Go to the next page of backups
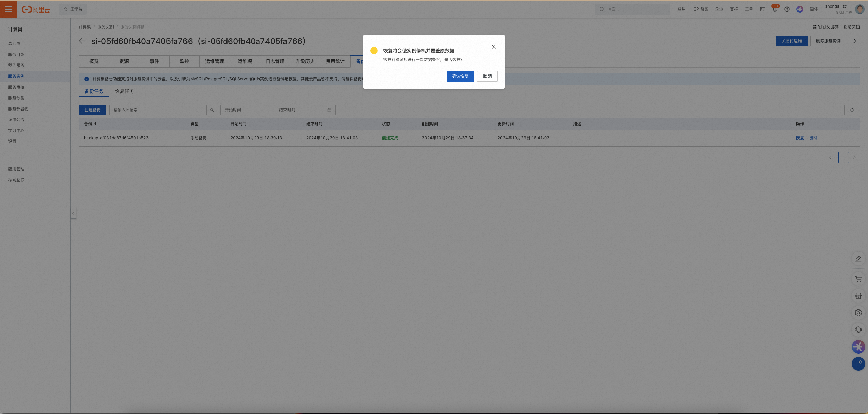Image resolution: width=868 pixels, height=414 pixels. [854, 157]
